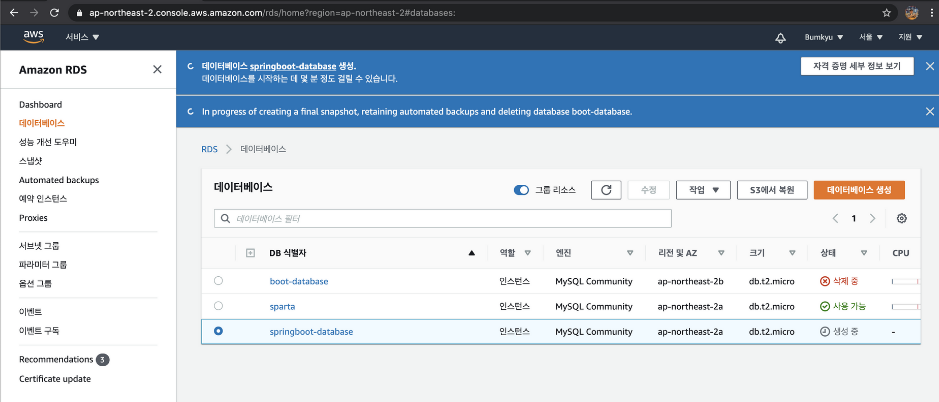The image size is (939, 402).
Task: Open the 작업 actions dropdown
Action: point(704,190)
